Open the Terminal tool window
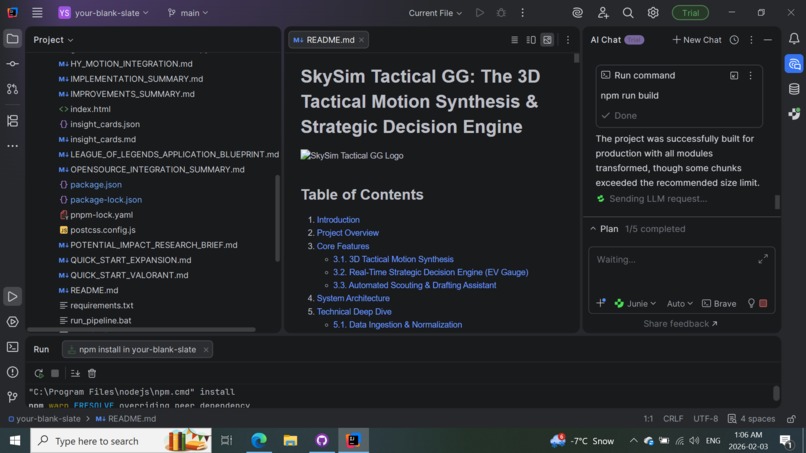 (x=12, y=347)
